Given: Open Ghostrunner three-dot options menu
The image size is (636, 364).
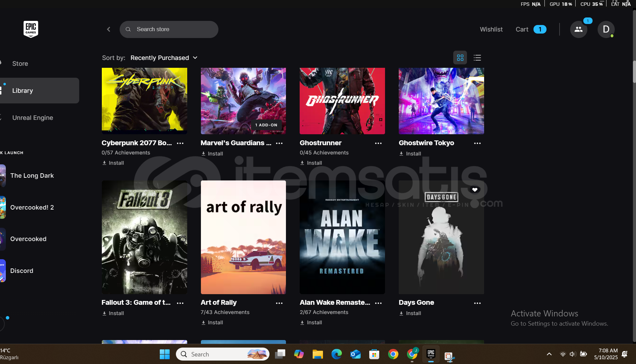Looking at the screenshot, I should [x=379, y=143].
